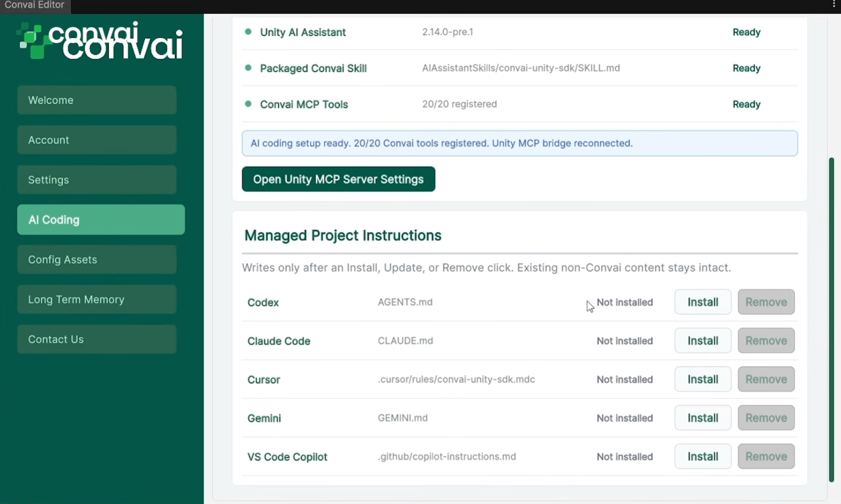The height and width of the screenshot is (504, 841).
Task: Click Not installed status for Gemini
Action: (x=624, y=418)
